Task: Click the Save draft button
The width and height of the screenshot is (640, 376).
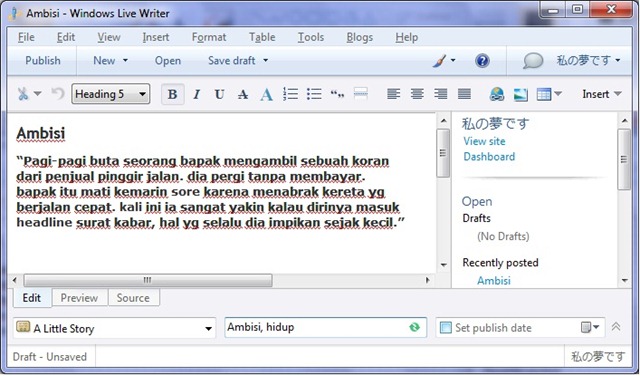Action: 231,60
